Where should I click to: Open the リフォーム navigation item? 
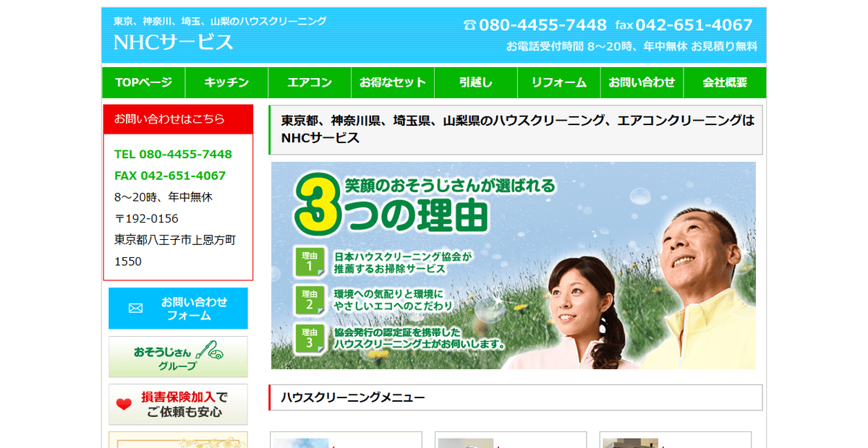[558, 82]
